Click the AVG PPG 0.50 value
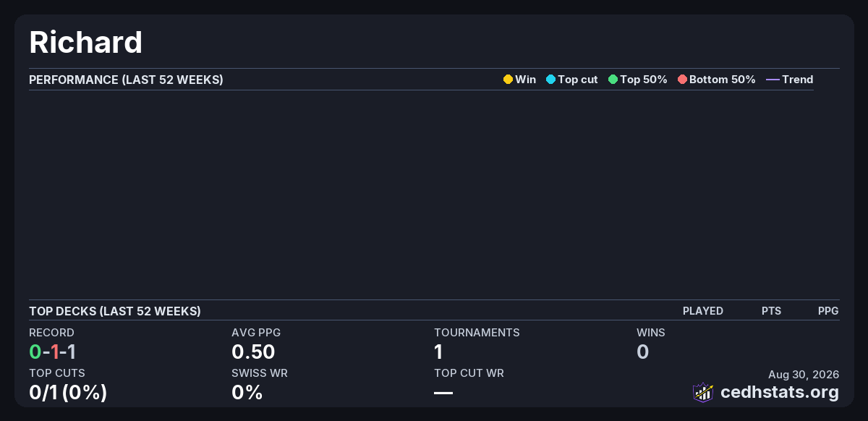Screen dimensions: 868x421 click(253, 352)
